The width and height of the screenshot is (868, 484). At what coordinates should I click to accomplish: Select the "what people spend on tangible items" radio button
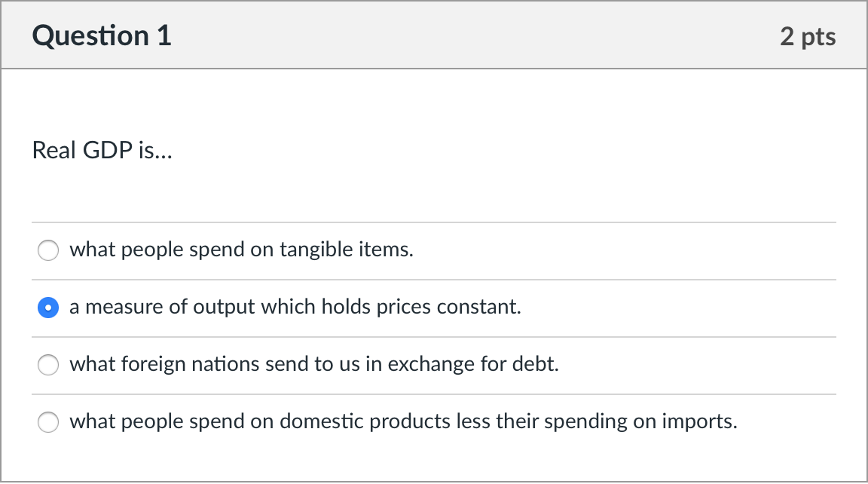click(x=47, y=250)
